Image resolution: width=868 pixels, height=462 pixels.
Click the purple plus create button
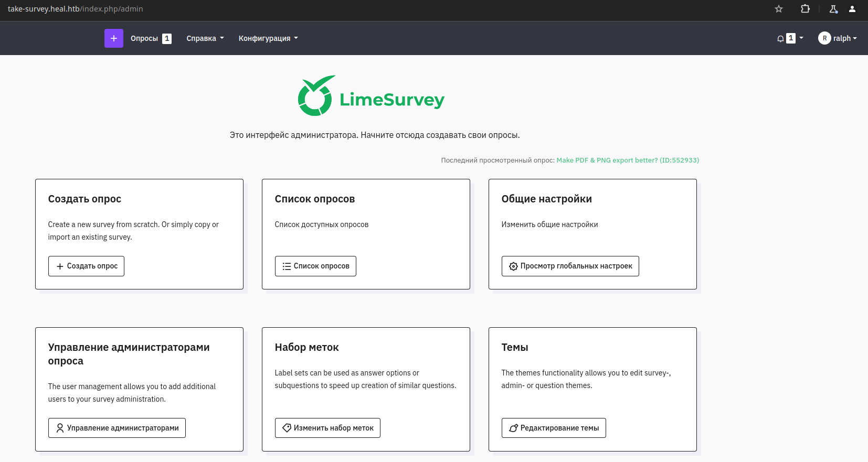114,38
